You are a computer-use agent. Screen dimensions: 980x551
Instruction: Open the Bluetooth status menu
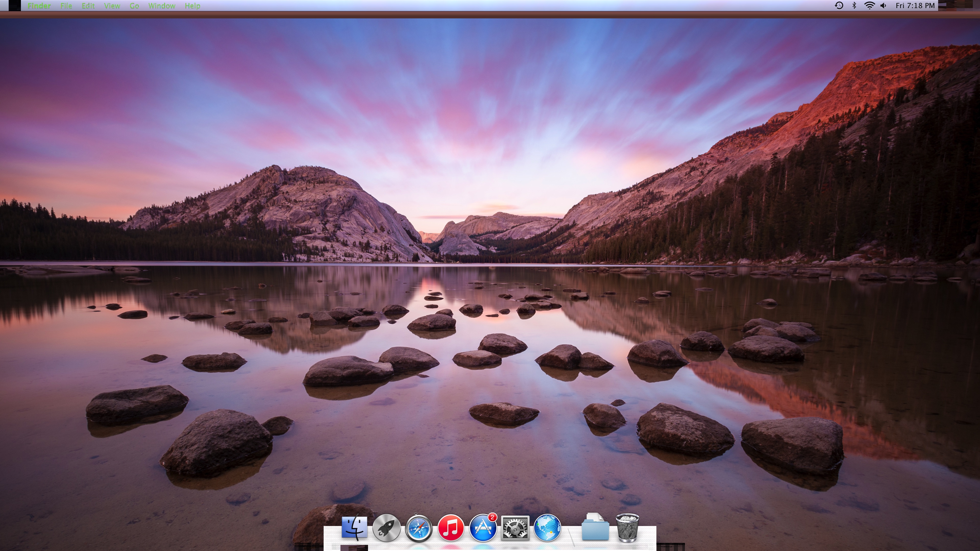coord(854,6)
